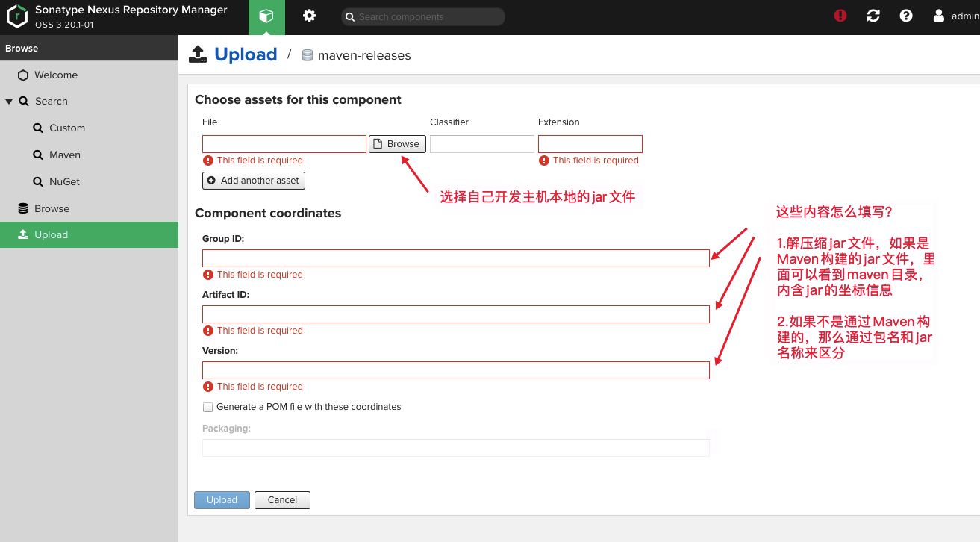Click the 'Sonatype Nexus Repository Manager' title

(x=131, y=10)
